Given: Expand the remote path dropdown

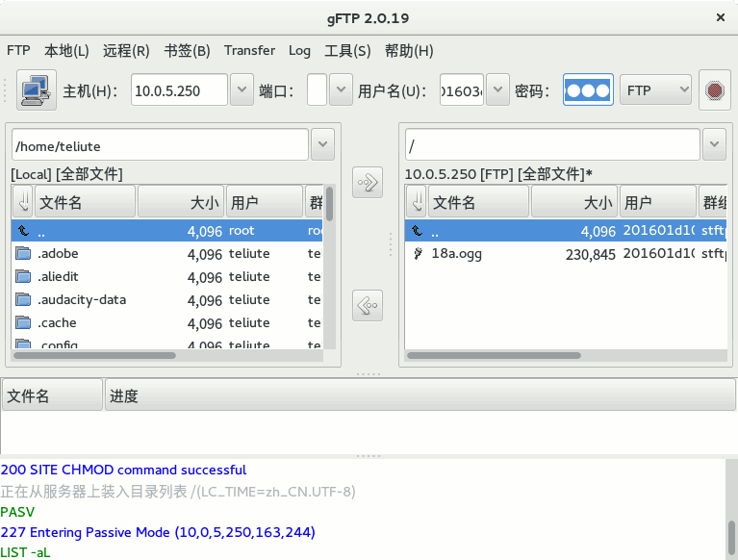Looking at the screenshot, I should 714,144.
